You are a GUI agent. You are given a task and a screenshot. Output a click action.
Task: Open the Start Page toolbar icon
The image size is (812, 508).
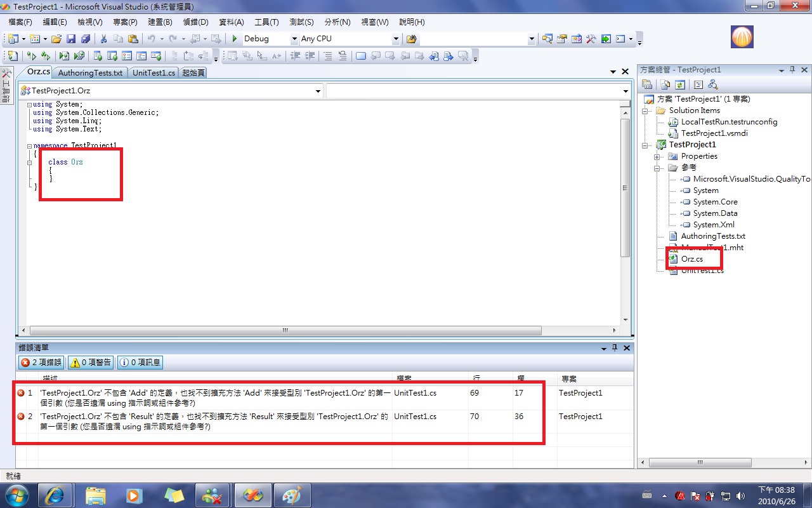click(x=606, y=39)
